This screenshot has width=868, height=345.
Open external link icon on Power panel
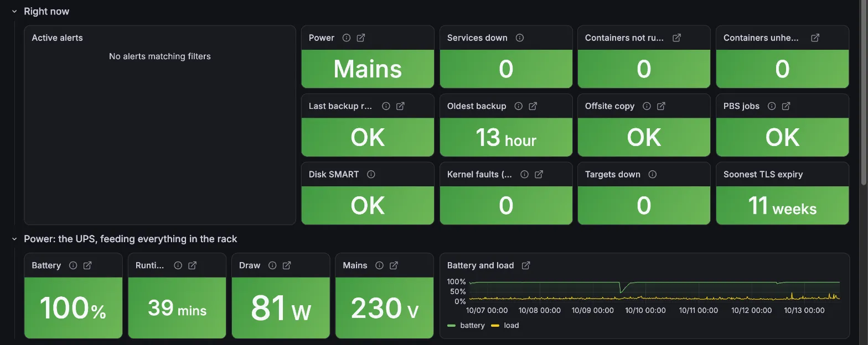tap(361, 38)
